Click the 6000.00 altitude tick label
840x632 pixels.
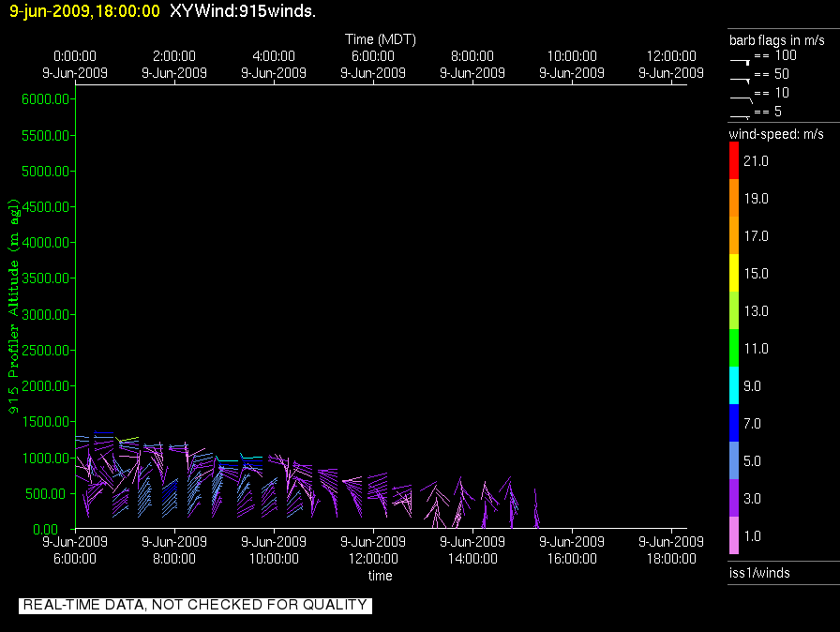[45, 99]
